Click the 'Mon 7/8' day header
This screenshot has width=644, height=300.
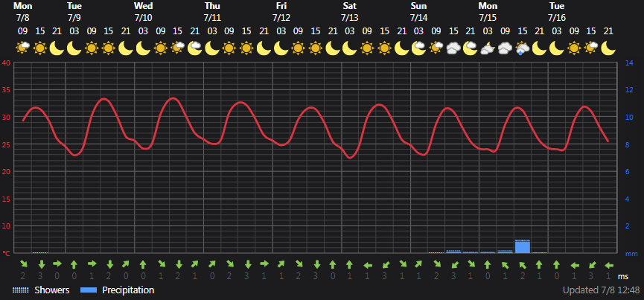click(23, 12)
